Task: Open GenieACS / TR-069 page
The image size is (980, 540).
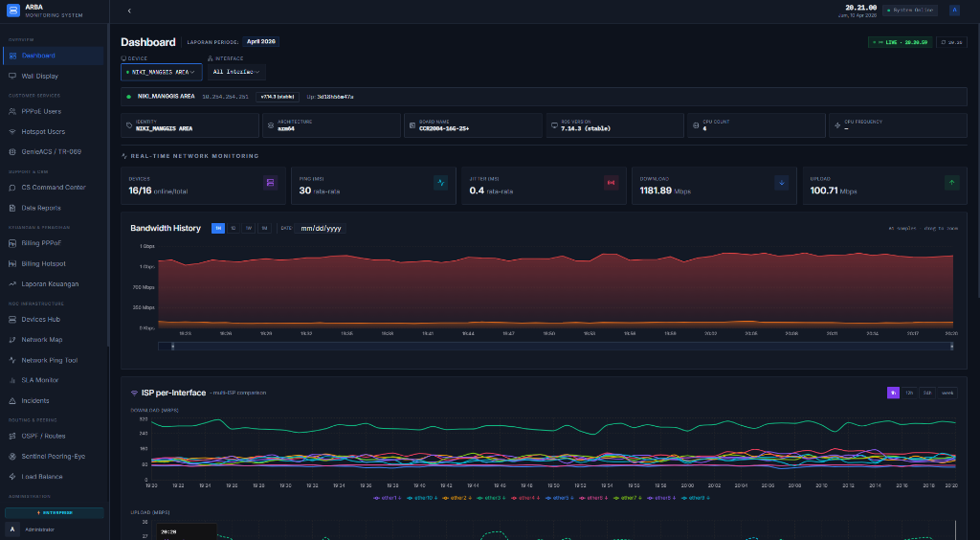Action: [54, 152]
